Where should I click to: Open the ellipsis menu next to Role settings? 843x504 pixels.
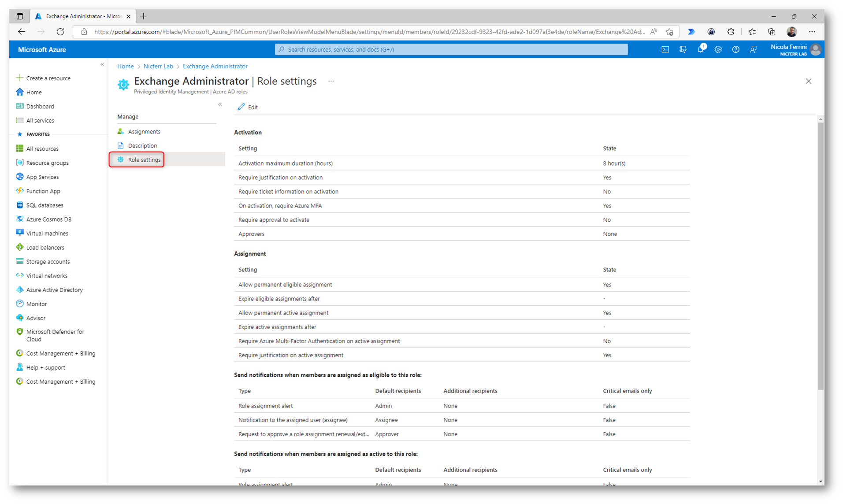[x=331, y=81]
